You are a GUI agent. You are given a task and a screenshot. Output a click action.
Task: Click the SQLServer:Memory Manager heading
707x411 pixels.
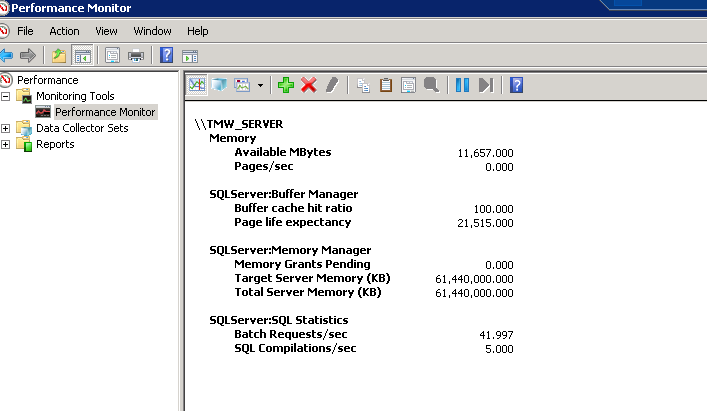coord(290,250)
